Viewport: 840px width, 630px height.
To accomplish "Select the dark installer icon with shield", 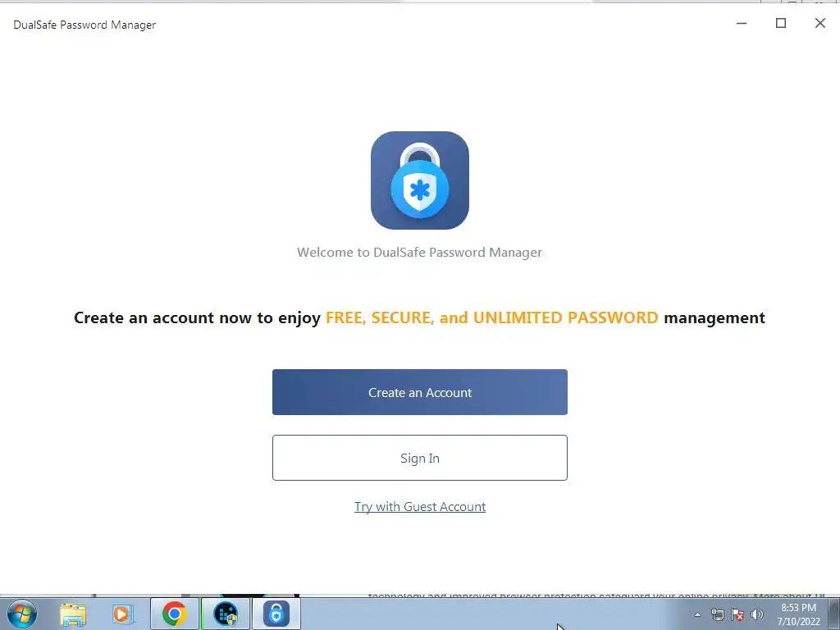I will point(226,614).
